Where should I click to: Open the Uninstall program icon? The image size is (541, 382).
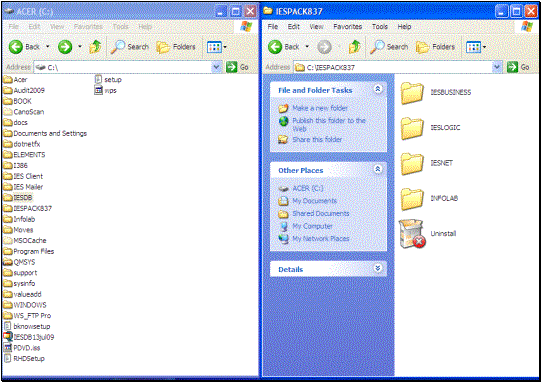click(412, 234)
